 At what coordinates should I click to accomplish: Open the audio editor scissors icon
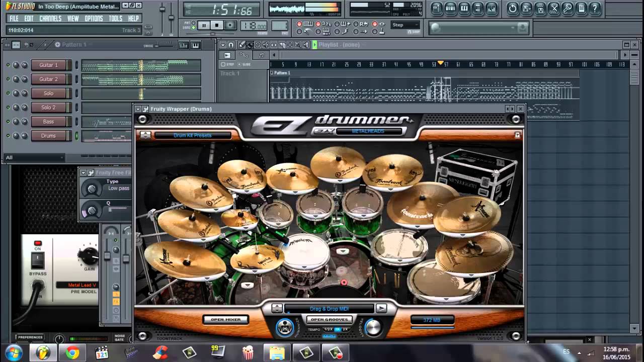pos(553,8)
